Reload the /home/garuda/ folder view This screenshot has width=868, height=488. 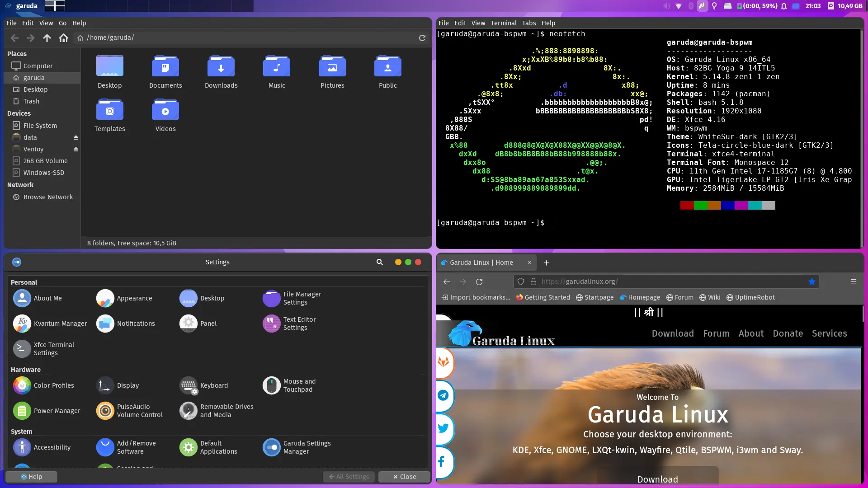(422, 38)
